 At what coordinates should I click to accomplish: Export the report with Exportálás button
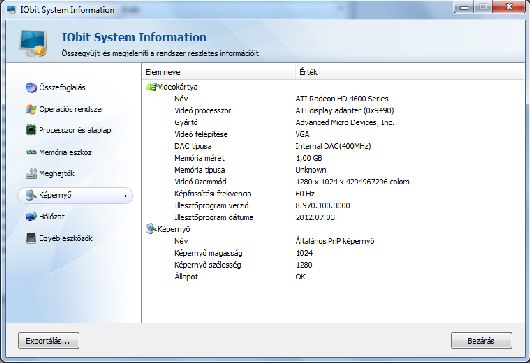point(48,341)
